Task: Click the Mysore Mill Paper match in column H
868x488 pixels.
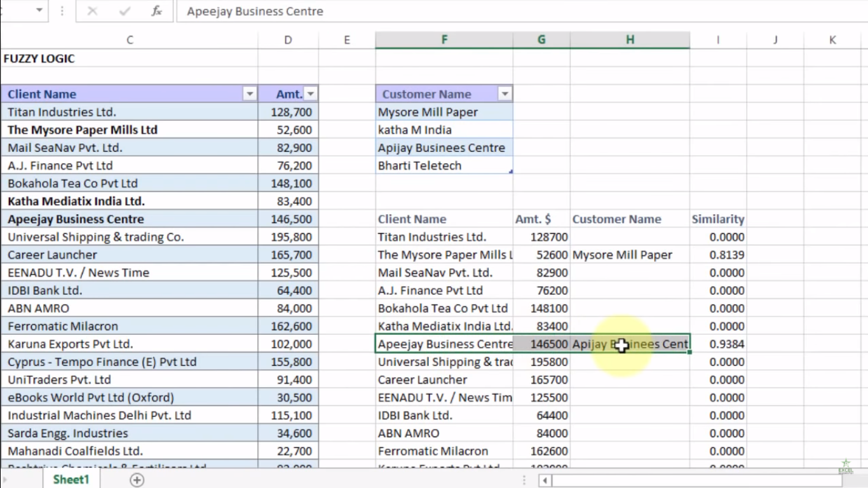Action: pyautogui.click(x=630, y=255)
